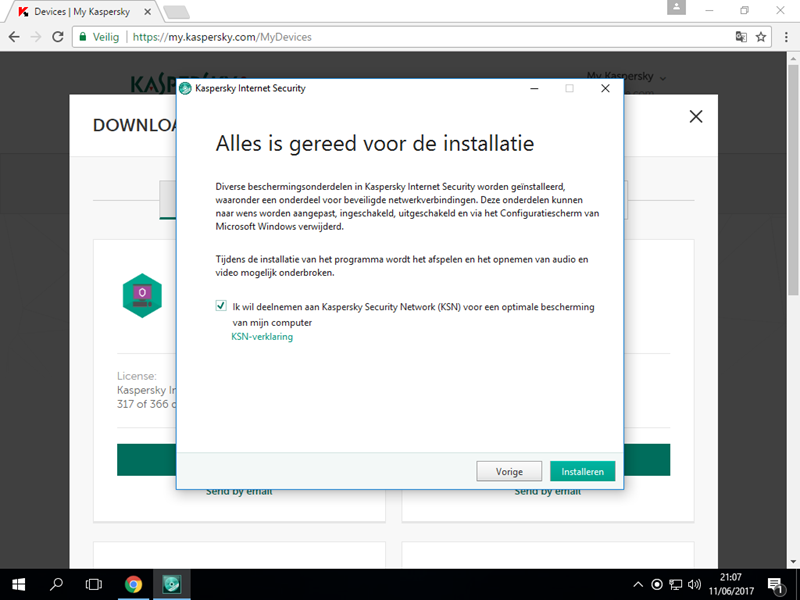Click the address bar URL field
Image resolution: width=800 pixels, height=600 pixels.
pyautogui.click(x=400, y=37)
